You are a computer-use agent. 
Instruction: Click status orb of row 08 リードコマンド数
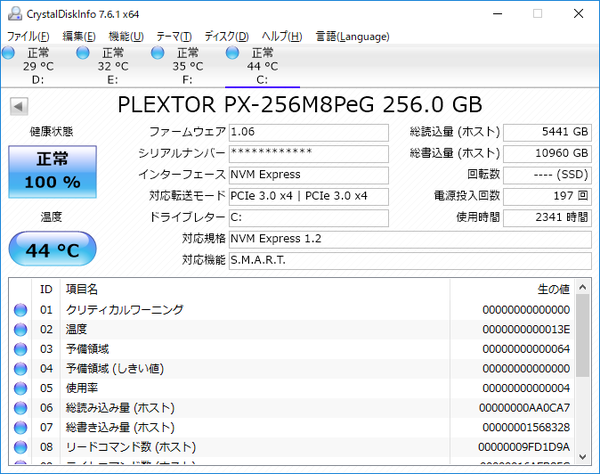tap(20, 447)
